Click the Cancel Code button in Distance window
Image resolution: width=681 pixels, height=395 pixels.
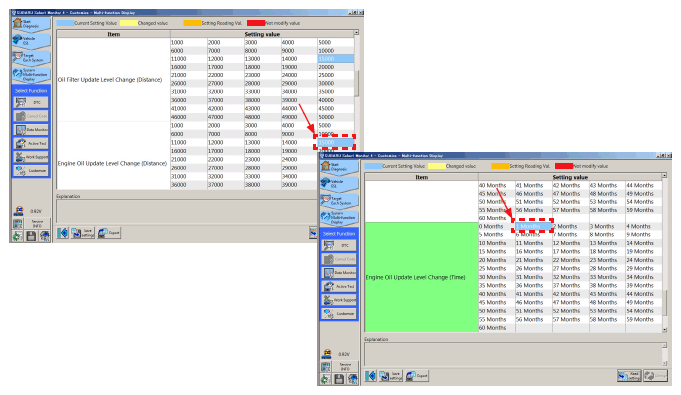coord(31,116)
